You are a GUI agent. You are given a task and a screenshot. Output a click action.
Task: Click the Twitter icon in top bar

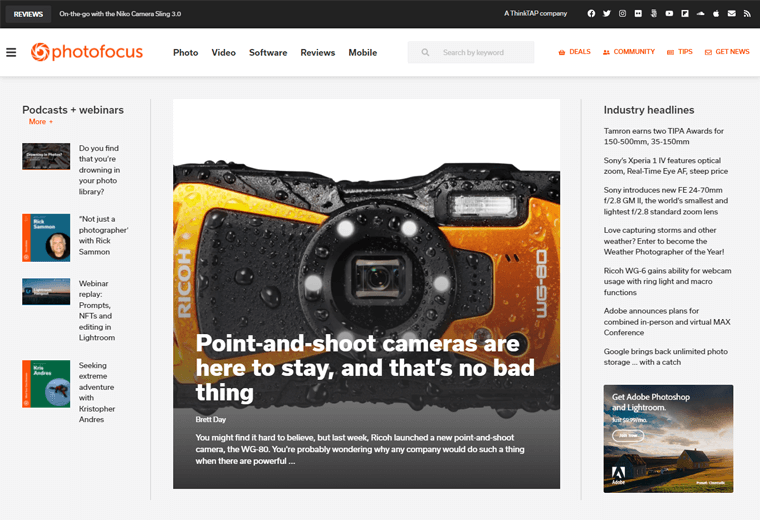pos(606,14)
